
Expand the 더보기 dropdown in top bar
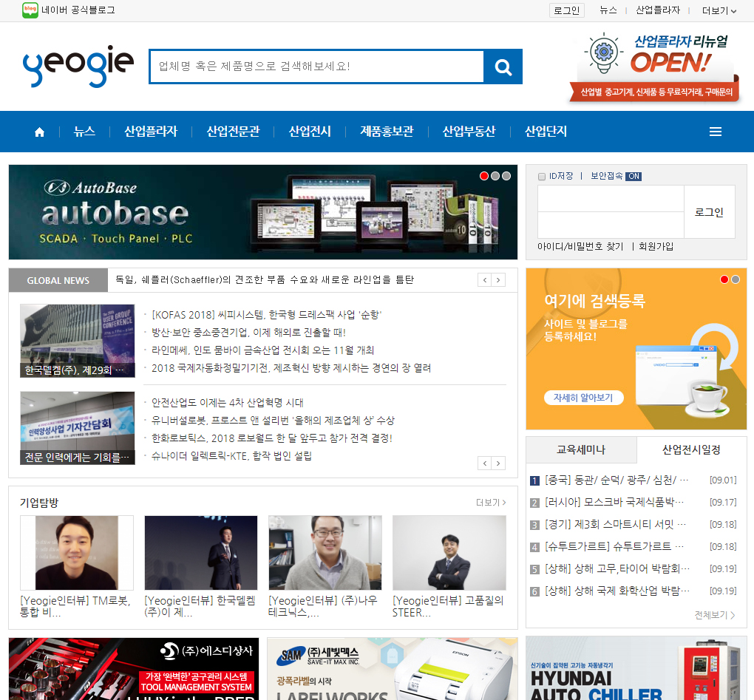(x=719, y=10)
